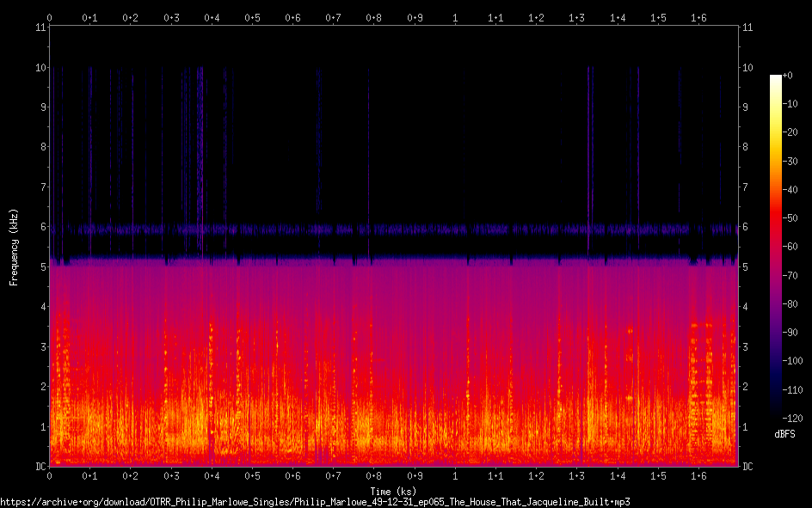Screen dimensions: 812x508
Task: Click the "Time (ks)" axis label
Action: [393, 491]
